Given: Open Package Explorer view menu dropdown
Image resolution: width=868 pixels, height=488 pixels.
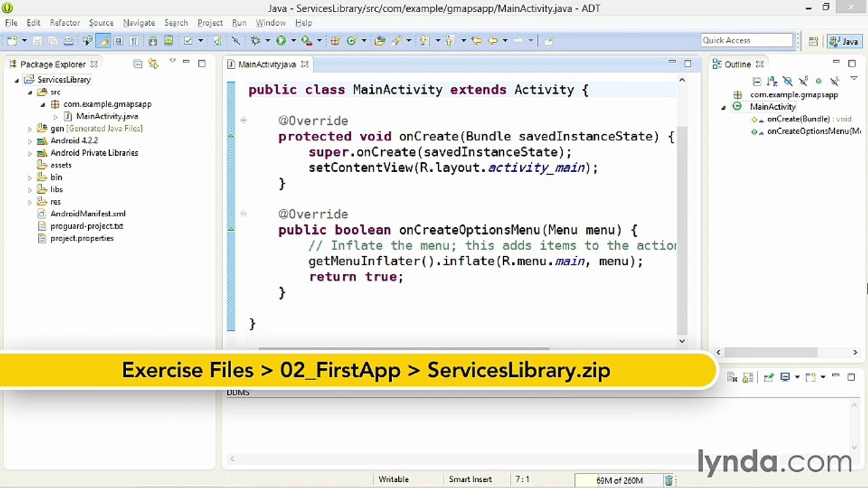Looking at the screenshot, I should (x=172, y=62).
